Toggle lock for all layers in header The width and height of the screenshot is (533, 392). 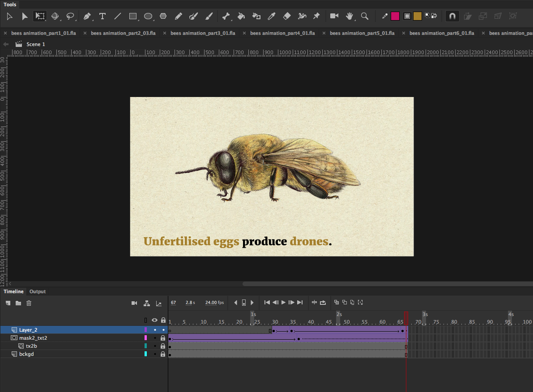coord(163,320)
